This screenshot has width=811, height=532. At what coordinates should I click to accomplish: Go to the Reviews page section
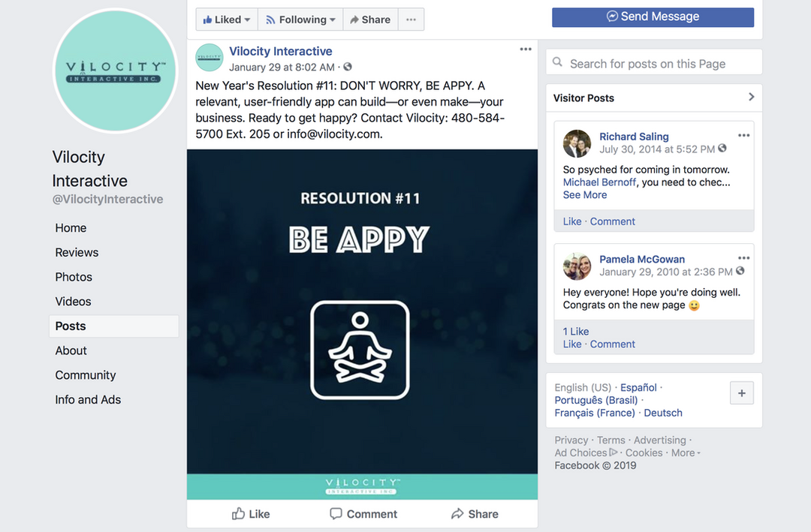77,252
